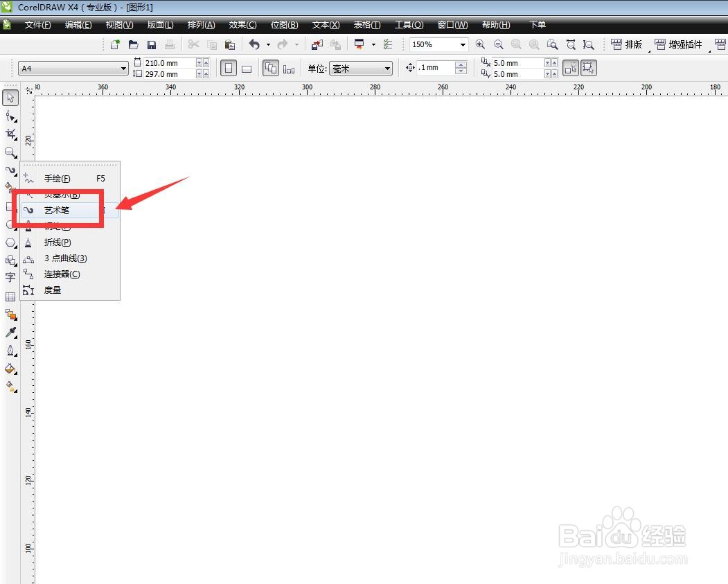Open a file with folder icon
The image size is (728, 584).
(x=133, y=44)
